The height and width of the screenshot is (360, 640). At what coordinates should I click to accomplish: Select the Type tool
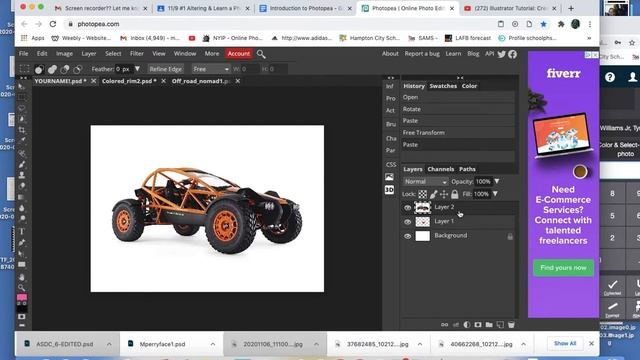(x=22, y=231)
